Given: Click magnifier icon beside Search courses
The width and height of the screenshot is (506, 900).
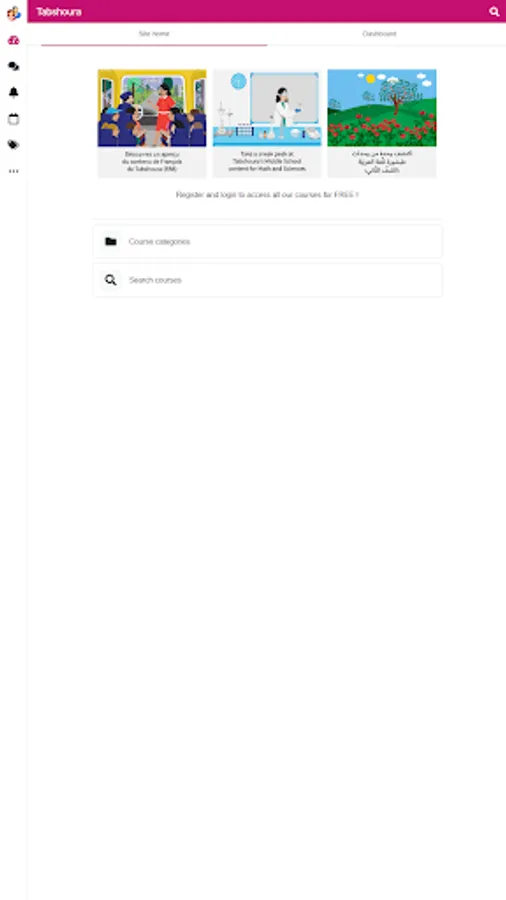Looking at the screenshot, I should (111, 280).
